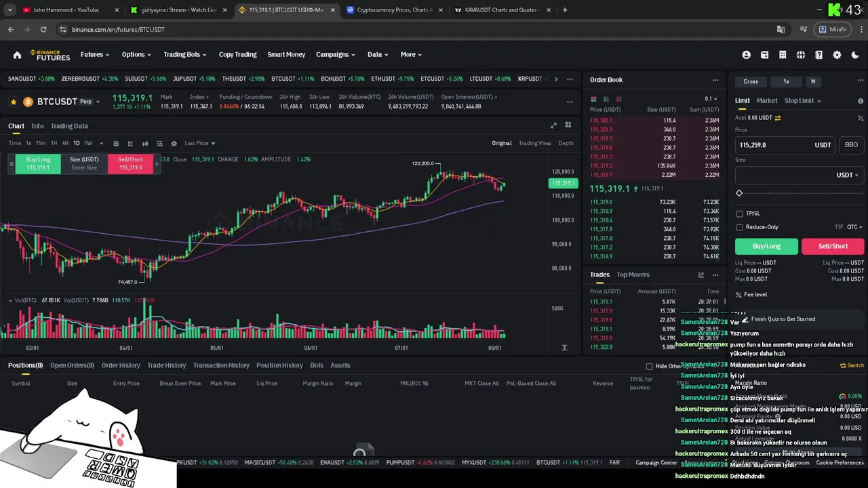The image size is (868, 488).
Task: Change the GTC time-in-force dropdown
Action: tap(855, 227)
